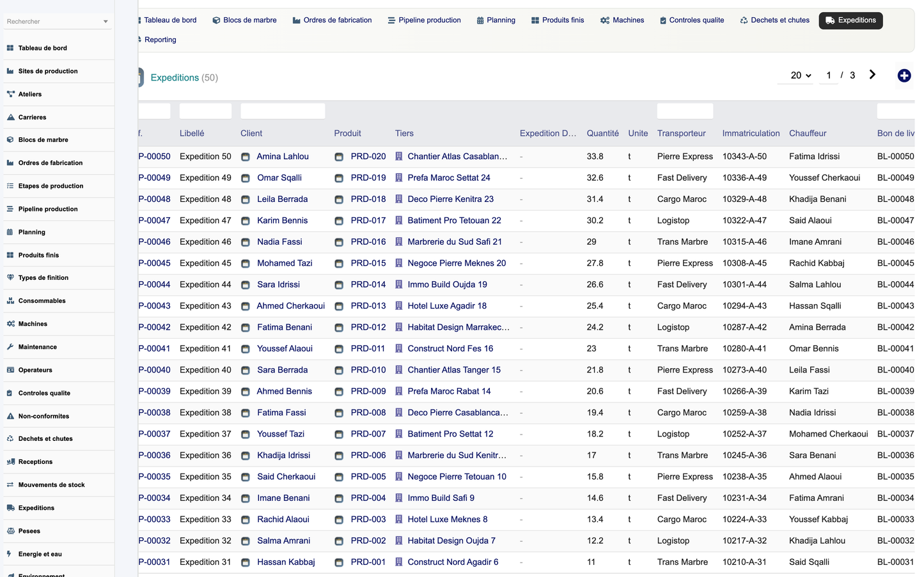Click Machines gears icon in sidebar

[10, 324]
